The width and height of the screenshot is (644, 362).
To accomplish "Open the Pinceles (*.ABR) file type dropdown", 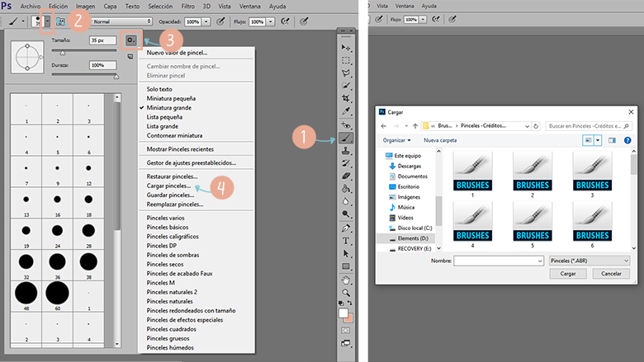I will [x=590, y=261].
